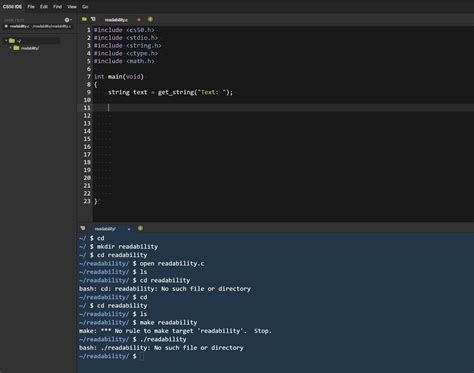The height and width of the screenshot is (373, 474).
Task: Click the '#include <math.h>' line
Action: 124,61
